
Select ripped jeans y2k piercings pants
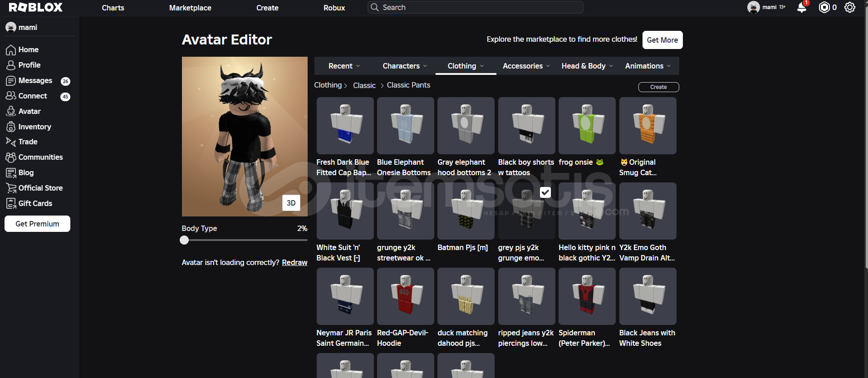pos(527,296)
